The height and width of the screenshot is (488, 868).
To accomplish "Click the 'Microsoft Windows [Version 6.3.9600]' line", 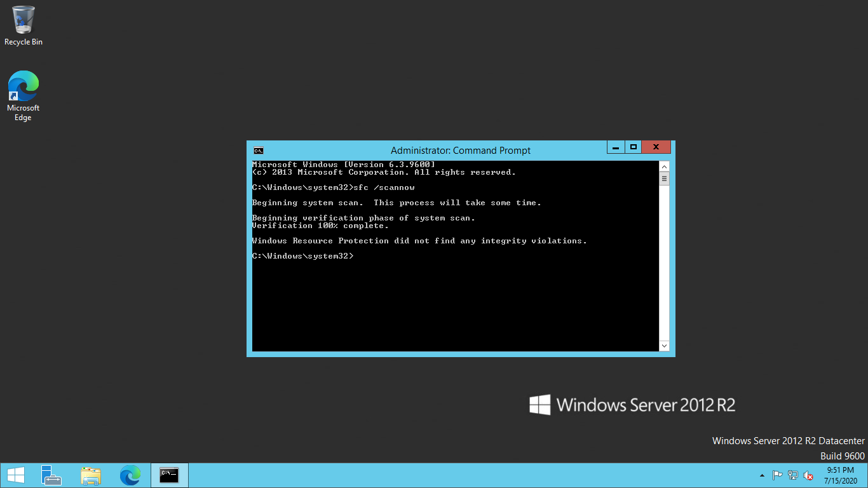I will [x=343, y=165].
